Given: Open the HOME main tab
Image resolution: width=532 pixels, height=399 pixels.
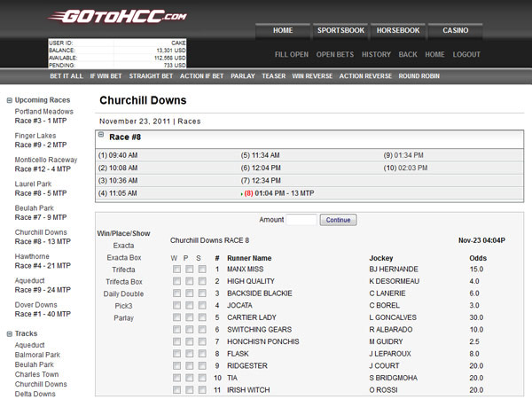Looking at the screenshot, I should coord(283,30).
